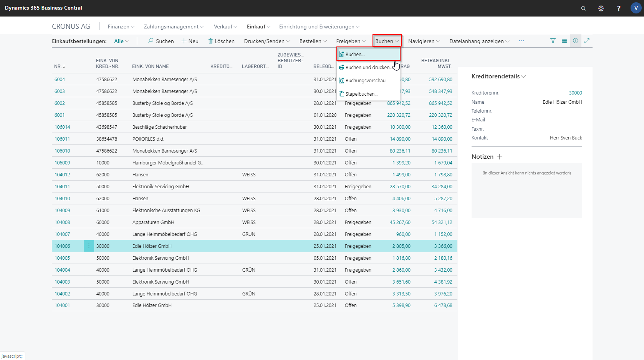Open the search magnifier in top bar

coord(583,8)
